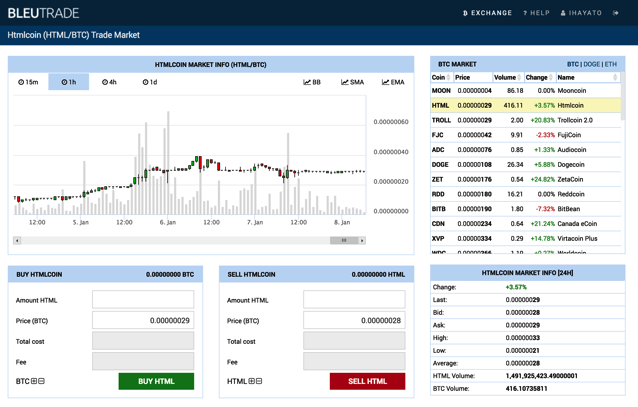Screen dimensions: 638x407
Task: Click the HTML minus icon
Action: click(259, 381)
